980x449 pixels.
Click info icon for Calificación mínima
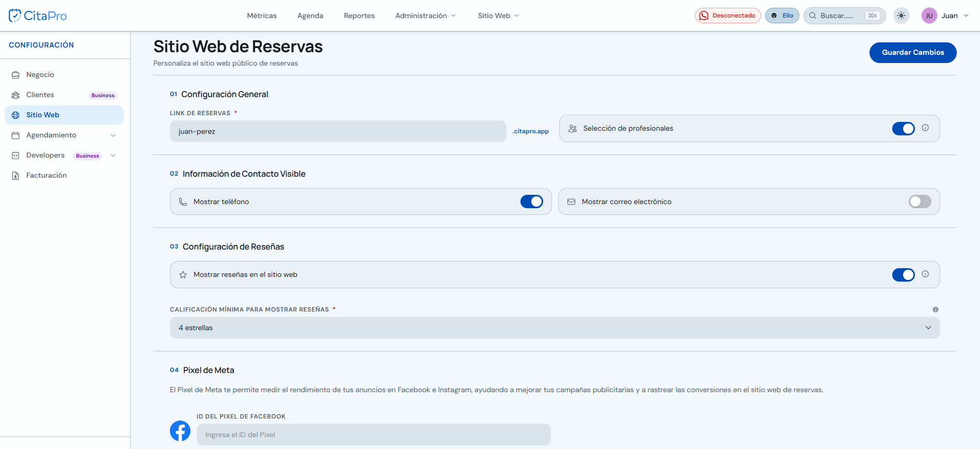pyautogui.click(x=936, y=309)
